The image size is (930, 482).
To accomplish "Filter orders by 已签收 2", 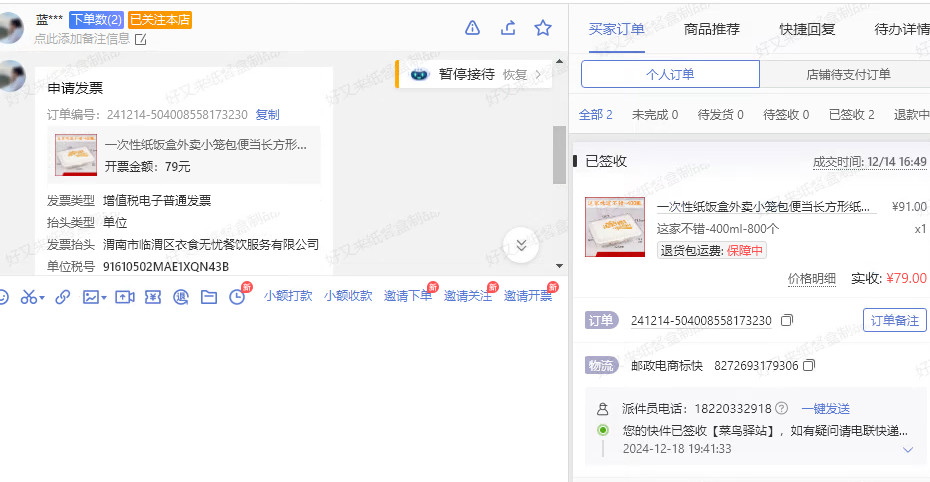I will (851, 115).
